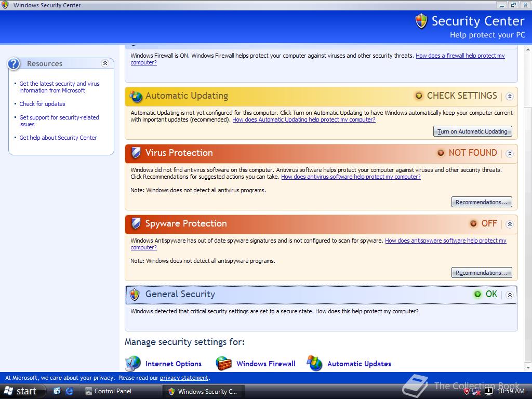Click 'How does this help protect my computer?' text

click(367, 311)
